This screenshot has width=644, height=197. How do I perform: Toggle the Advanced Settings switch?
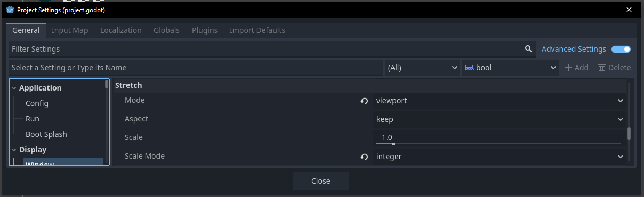click(x=621, y=49)
